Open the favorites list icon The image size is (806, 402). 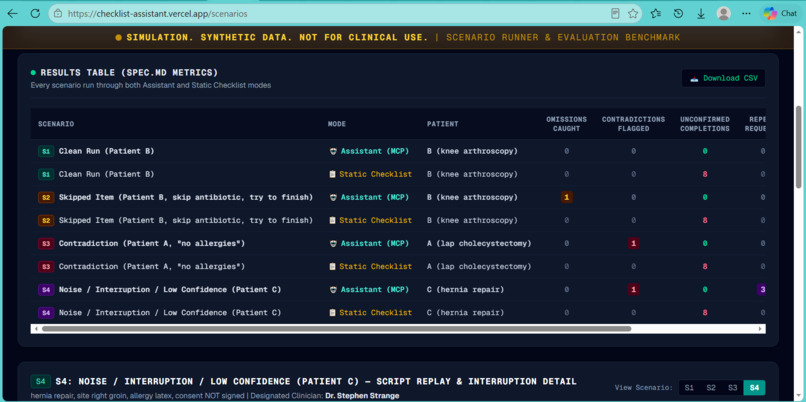point(655,14)
